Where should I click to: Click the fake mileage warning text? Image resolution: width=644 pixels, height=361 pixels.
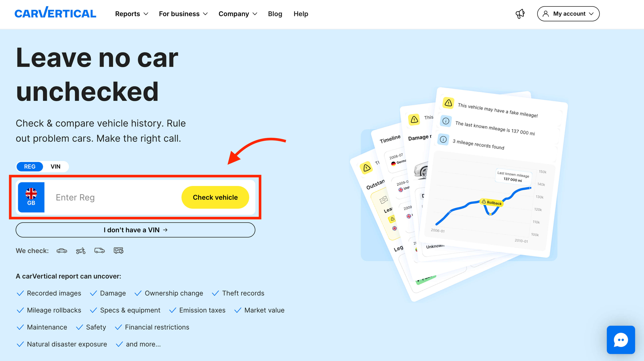point(498,110)
